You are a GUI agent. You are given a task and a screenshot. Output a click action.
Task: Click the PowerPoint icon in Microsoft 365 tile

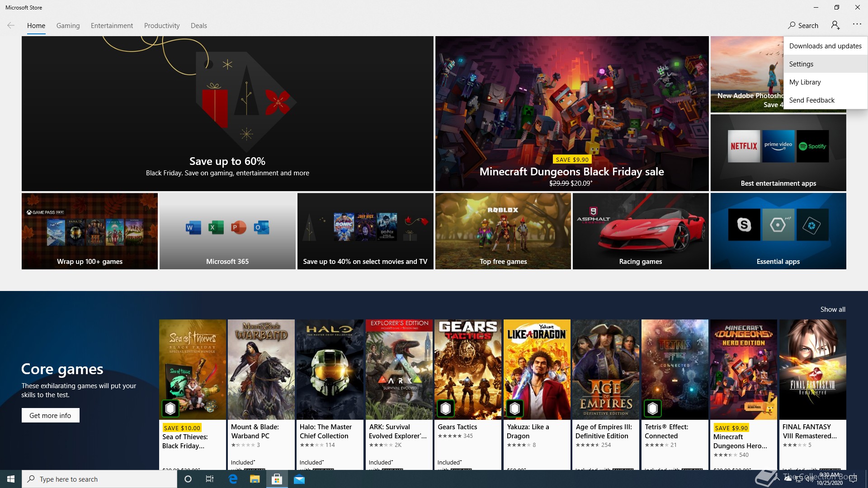tap(238, 227)
